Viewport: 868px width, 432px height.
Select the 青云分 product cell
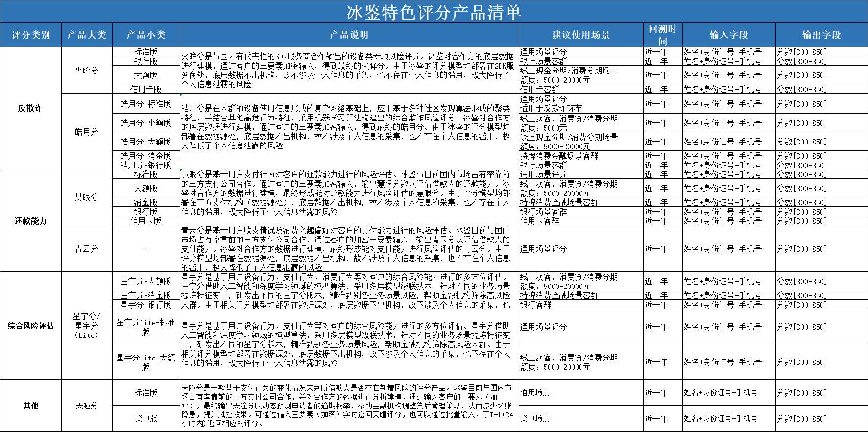pyautogui.click(x=87, y=249)
